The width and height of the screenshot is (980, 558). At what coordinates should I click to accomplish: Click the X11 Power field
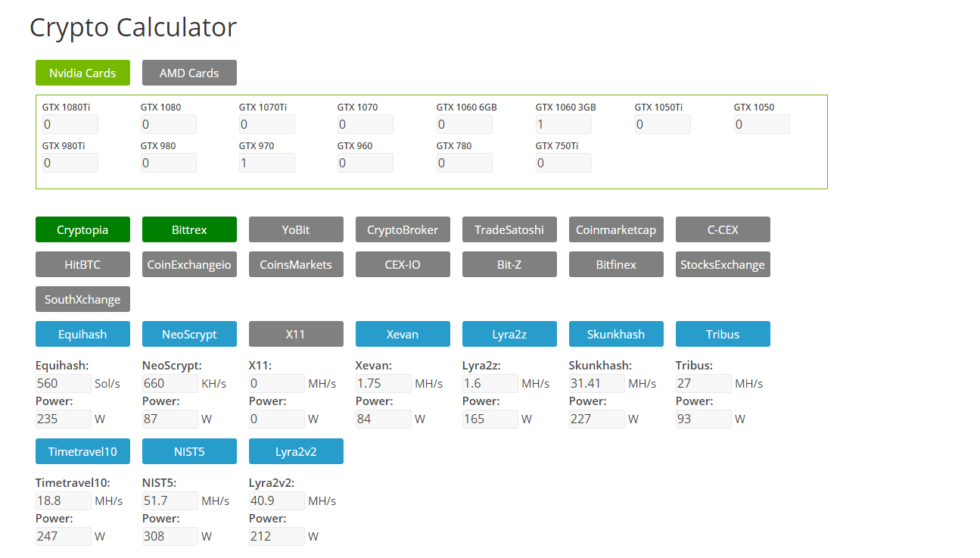(277, 419)
